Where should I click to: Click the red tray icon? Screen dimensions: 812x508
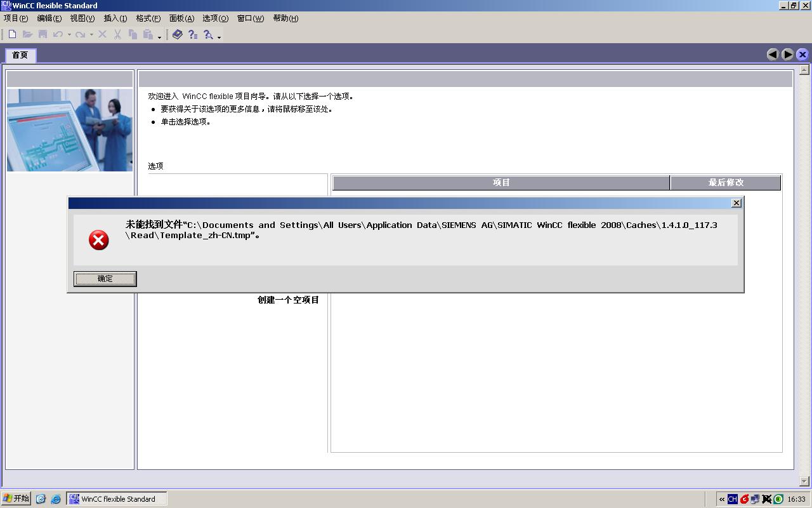coord(745,499)
